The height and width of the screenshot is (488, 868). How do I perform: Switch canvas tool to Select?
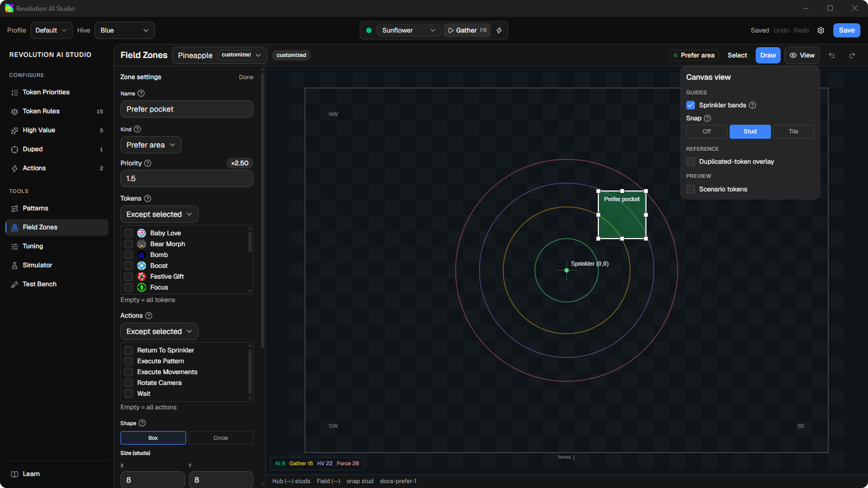[737, 55]
